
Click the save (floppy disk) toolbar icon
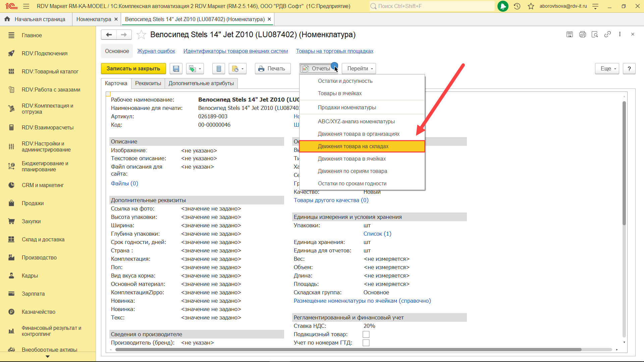coord(176,69)
